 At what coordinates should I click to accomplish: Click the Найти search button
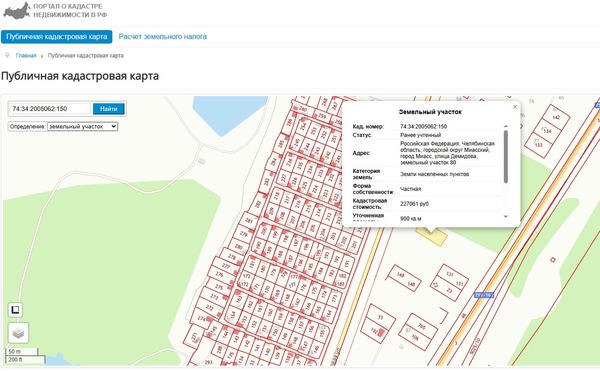point(109,109)
